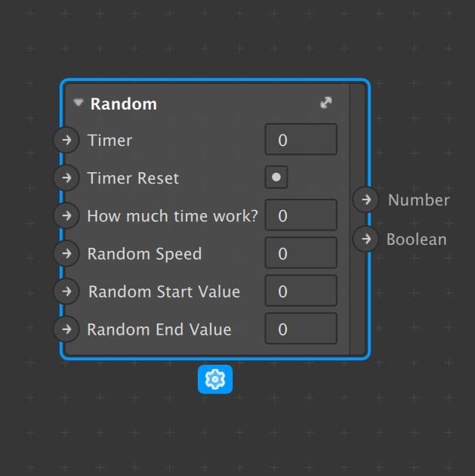Expand the Random node to full size
Image resolution: width=475 pixels, height=476 pixels.
point(326,103)
